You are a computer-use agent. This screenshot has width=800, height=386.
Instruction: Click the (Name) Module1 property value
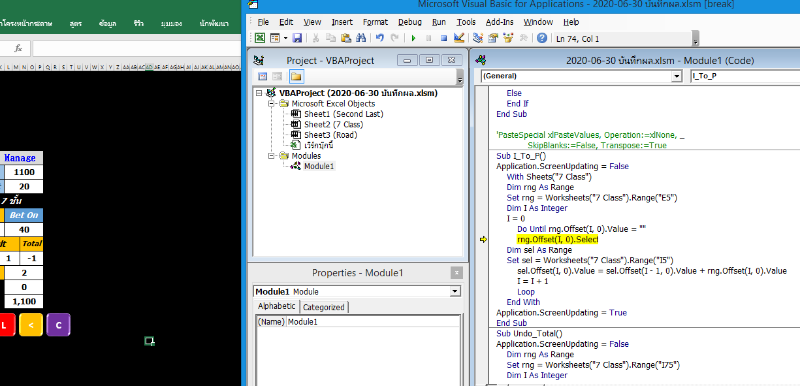click(372, 322)
